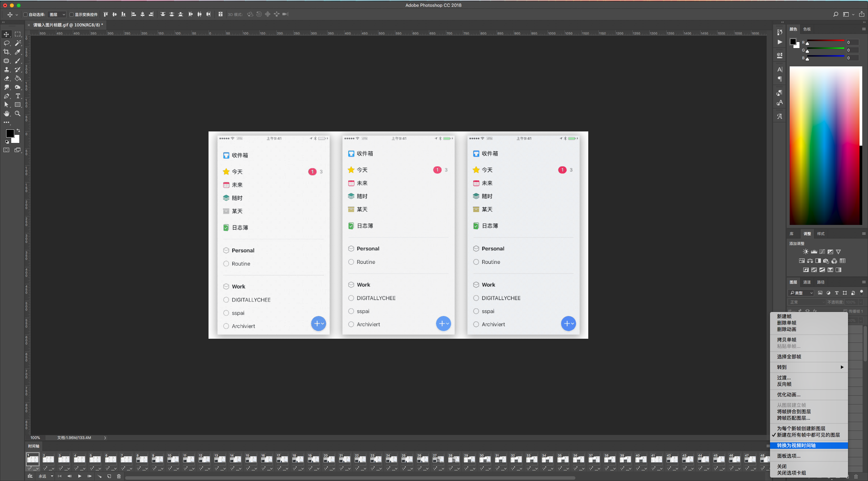Enable the 自动选择 checkbox

25,15
